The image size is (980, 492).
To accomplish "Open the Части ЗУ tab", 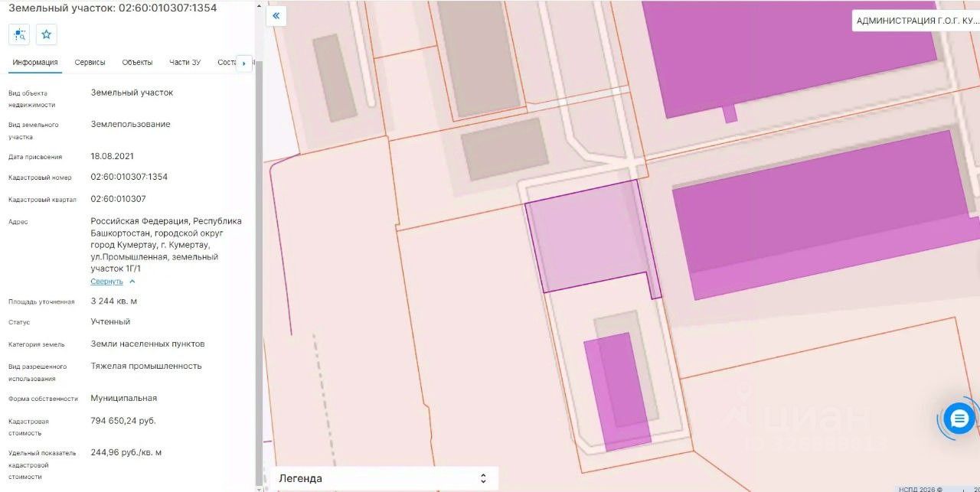I will pyautogui.click(x=185, y=62).
